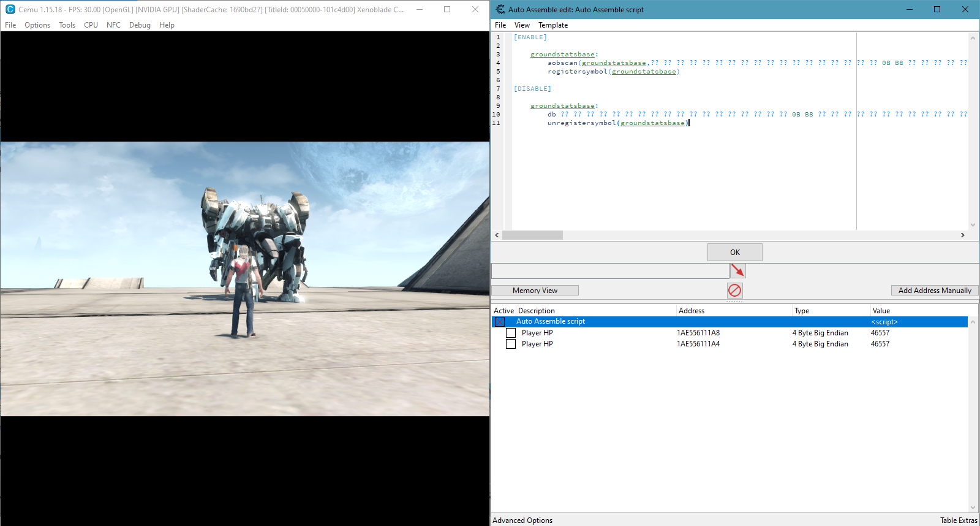Click the red arrow add-to-list icon

point(737,270)
